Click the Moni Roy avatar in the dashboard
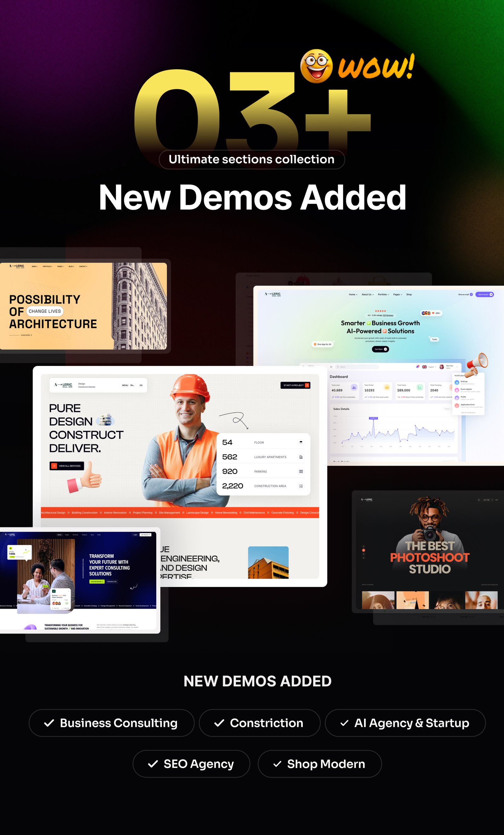This screenshot has height=835, width=504. pos(442,367)
